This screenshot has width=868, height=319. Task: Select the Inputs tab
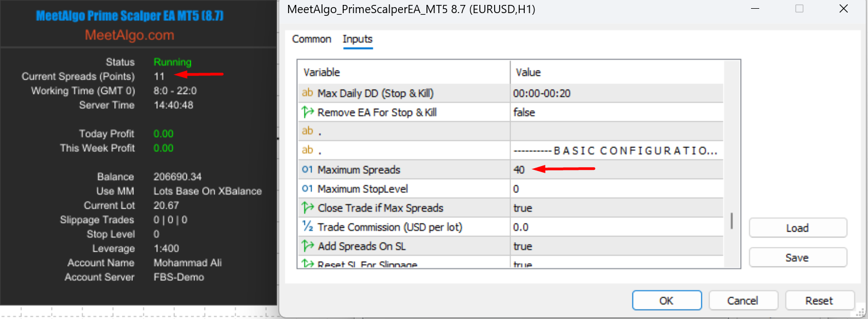point(357,39)
